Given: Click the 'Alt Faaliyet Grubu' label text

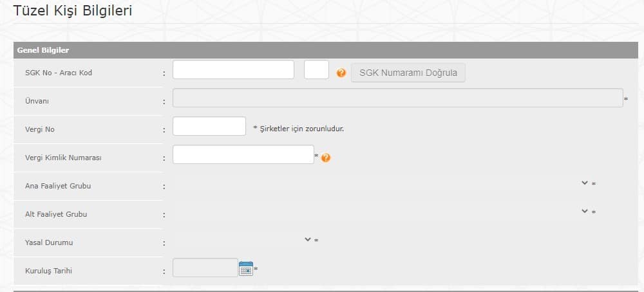Looking at the screenshot, I should point(56,214).
